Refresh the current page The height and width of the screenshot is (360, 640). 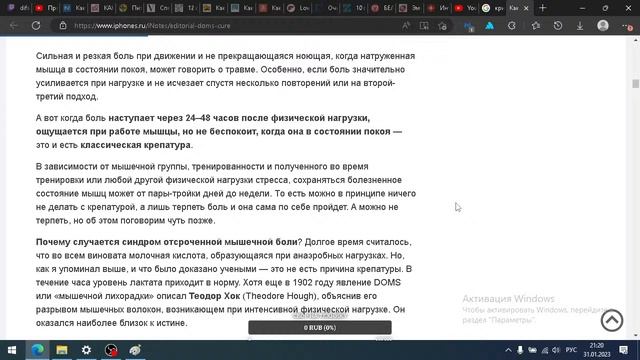36,26
